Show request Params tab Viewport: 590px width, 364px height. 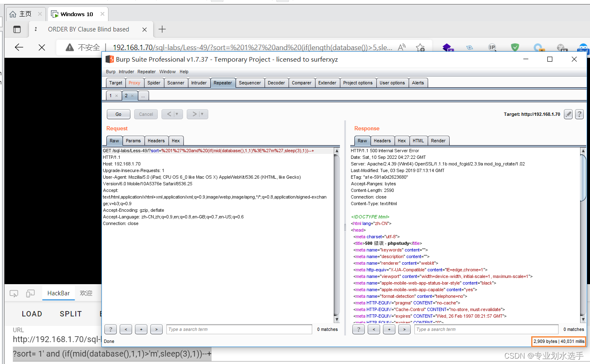pos(133,141)
